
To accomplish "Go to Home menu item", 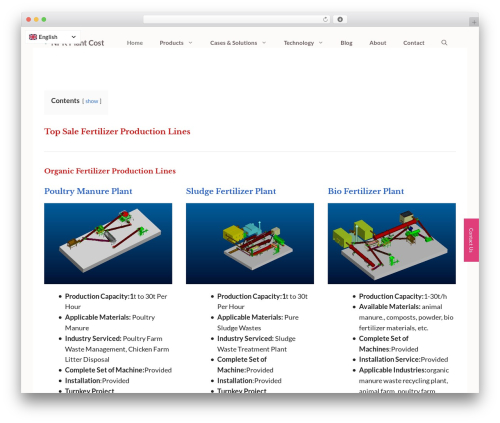I will click(x=135, y=43).
